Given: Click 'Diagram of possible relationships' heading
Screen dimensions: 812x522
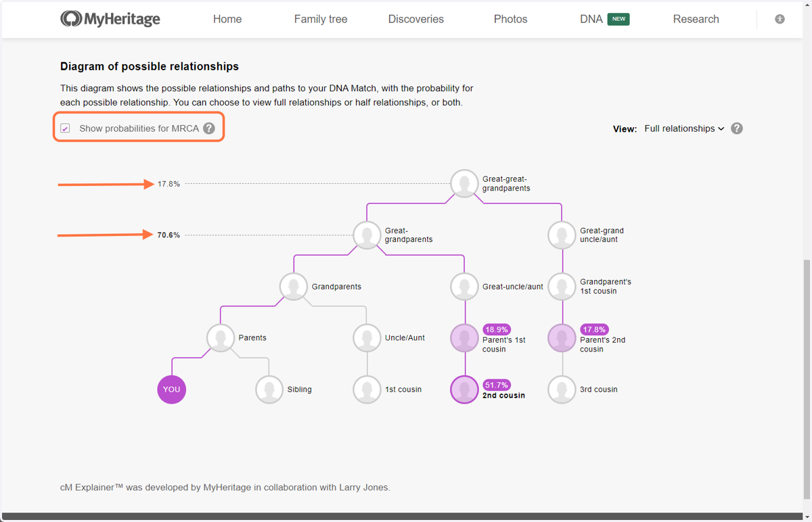Looking at the screenshot, I should click(150, 66).
